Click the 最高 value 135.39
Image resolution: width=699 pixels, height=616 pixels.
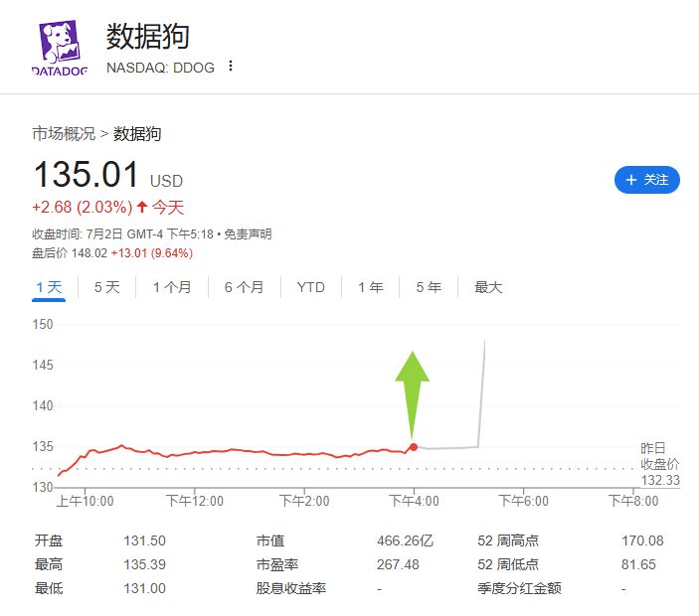(x=144, y=564)
